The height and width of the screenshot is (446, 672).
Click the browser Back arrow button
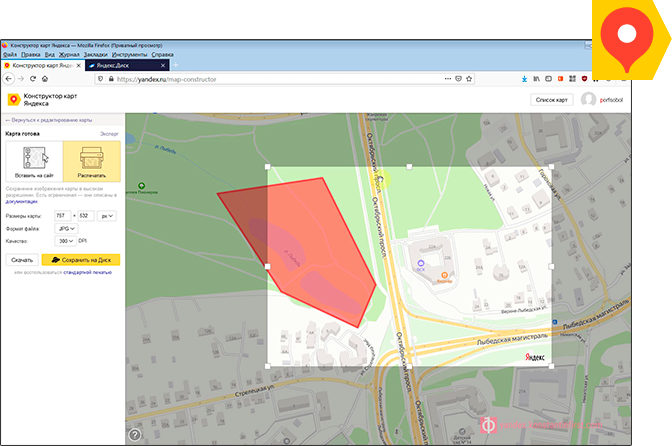click(9, 79)
